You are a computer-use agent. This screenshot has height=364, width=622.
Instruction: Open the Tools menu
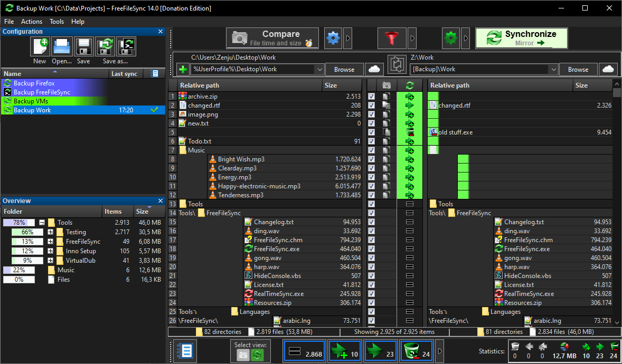[x=56, y=22]
